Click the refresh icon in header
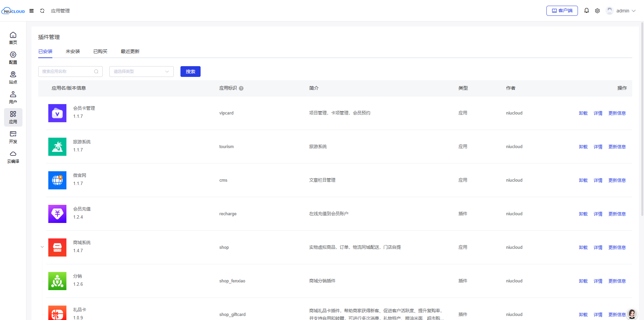 pyautogui.click(x=42, y=11)
